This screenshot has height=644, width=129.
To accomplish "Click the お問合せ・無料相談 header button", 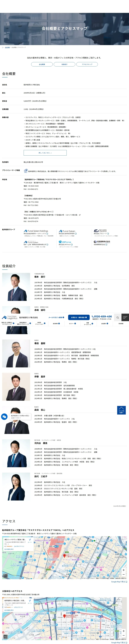I will (79, 317).
